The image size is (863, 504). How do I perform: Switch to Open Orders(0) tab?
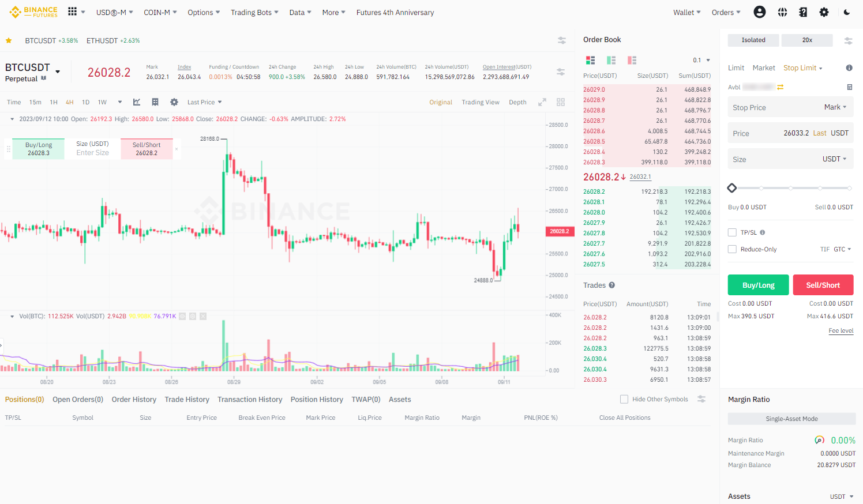78,399
